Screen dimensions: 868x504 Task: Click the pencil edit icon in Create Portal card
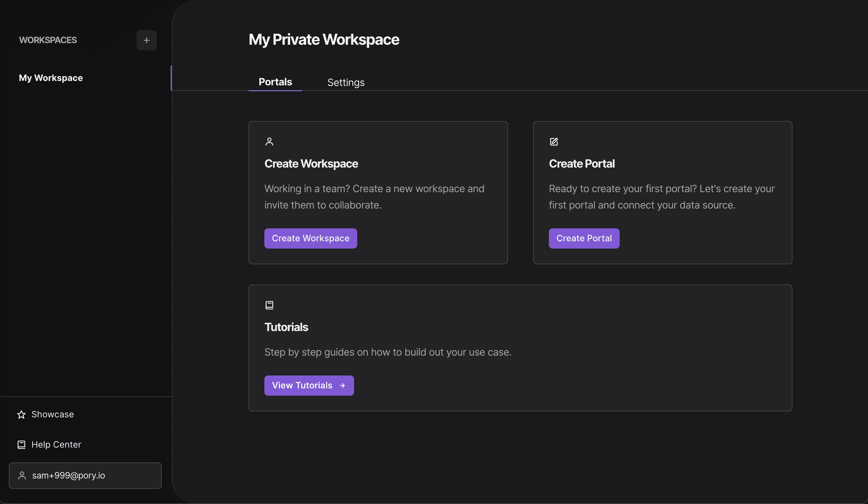tap(554, 142)
